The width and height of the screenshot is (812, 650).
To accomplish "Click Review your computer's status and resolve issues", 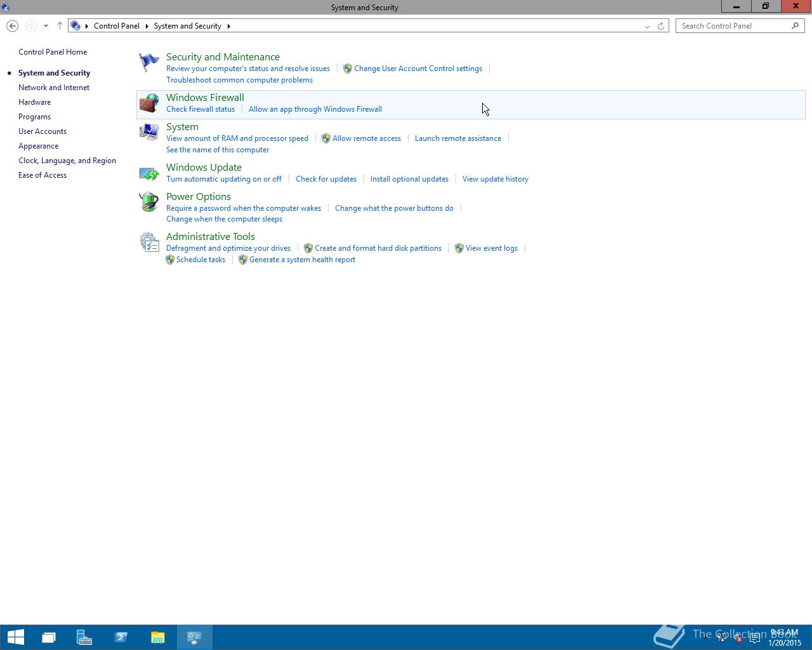I will tap(248, 69).
